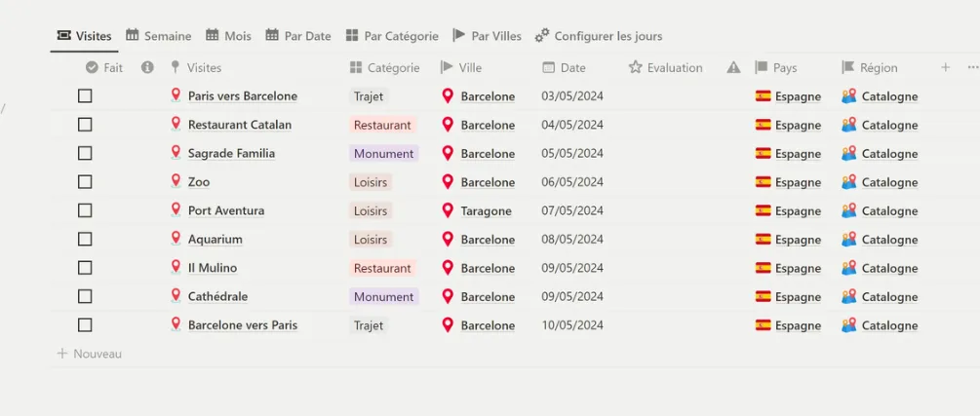Tick the Port Aventura done checkbox
Viewport: 980px width, 416px height.
point(85,210)
